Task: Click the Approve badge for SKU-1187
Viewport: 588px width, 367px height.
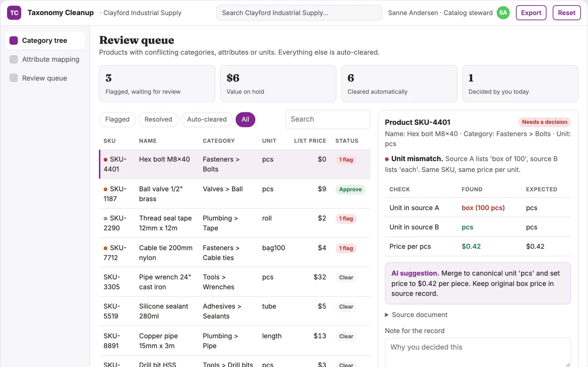Action: (x=350, y=190)
